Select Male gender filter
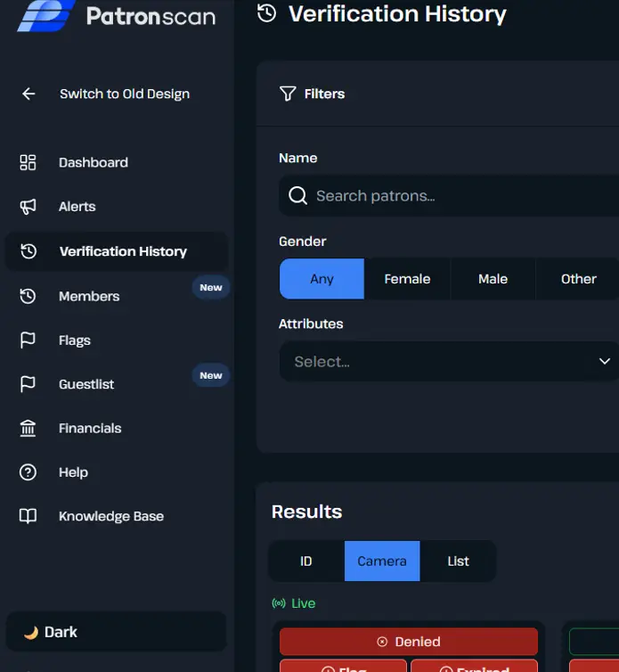Screen dimensions: 619x672 (493, 279)
